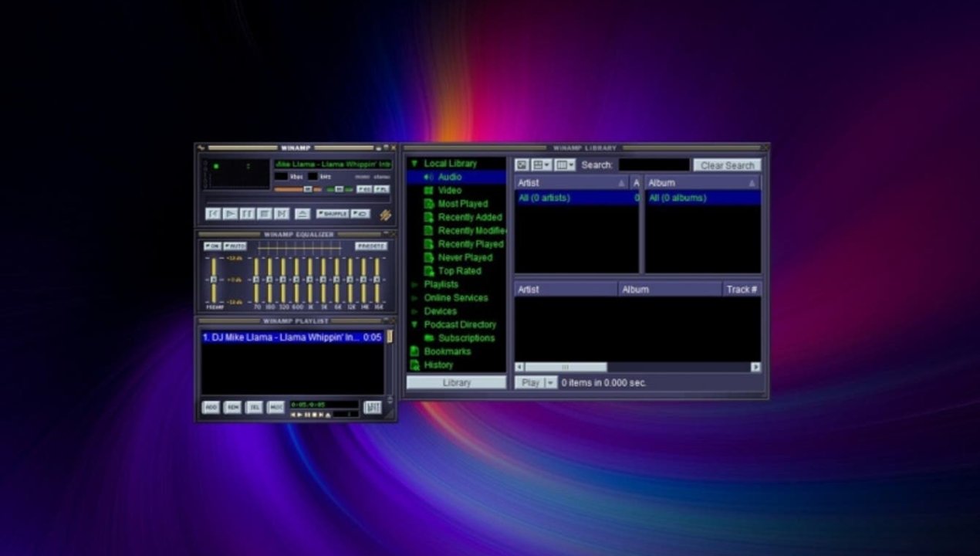The image size is (980, 556).
Task: Click the PREAMP slider in equalizer
Action: click(214, 280)
